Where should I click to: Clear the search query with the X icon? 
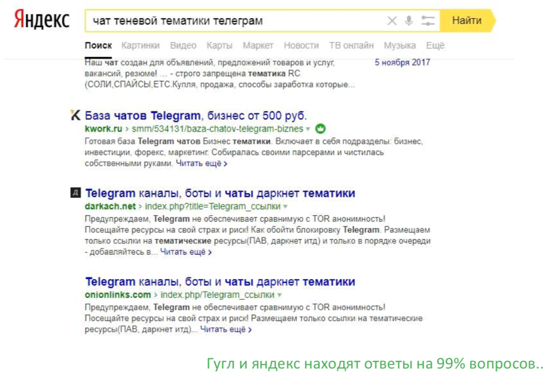click(392, 20)
